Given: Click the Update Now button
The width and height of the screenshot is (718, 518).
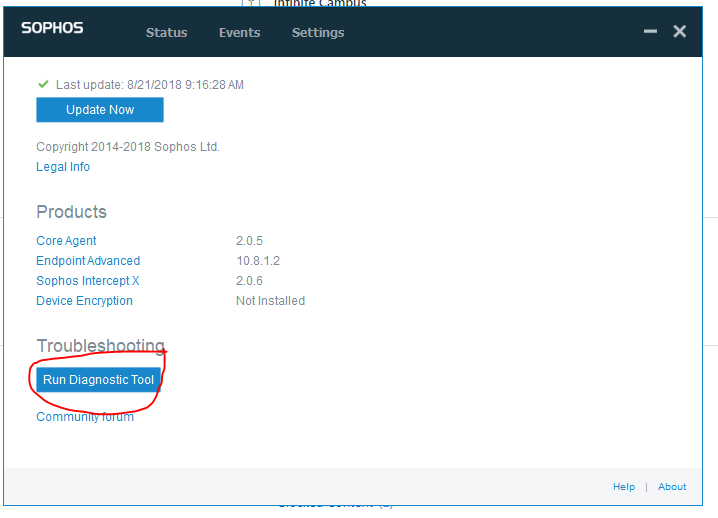Looking at the screenshot, I should (x=100, y=110).
